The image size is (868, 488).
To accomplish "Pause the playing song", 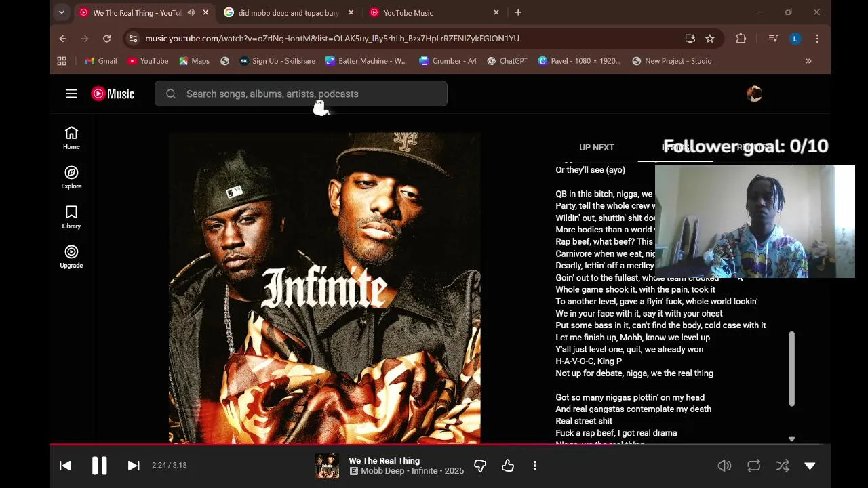I will pos(99,466).
